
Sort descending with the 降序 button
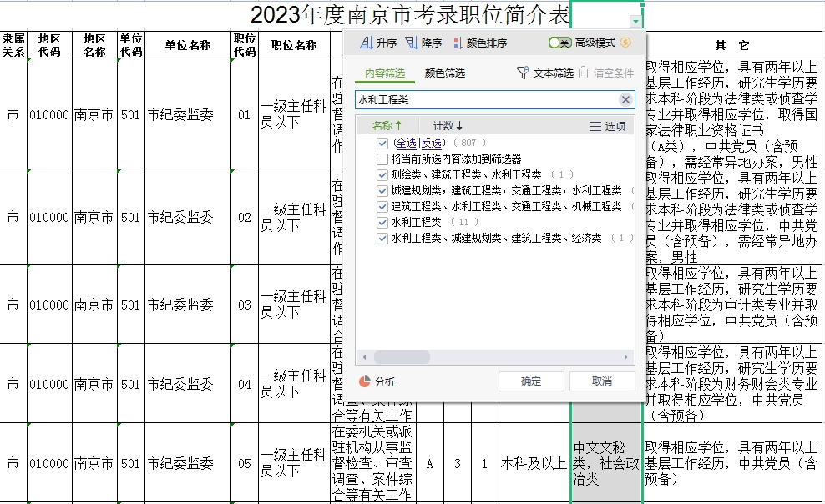423,43
